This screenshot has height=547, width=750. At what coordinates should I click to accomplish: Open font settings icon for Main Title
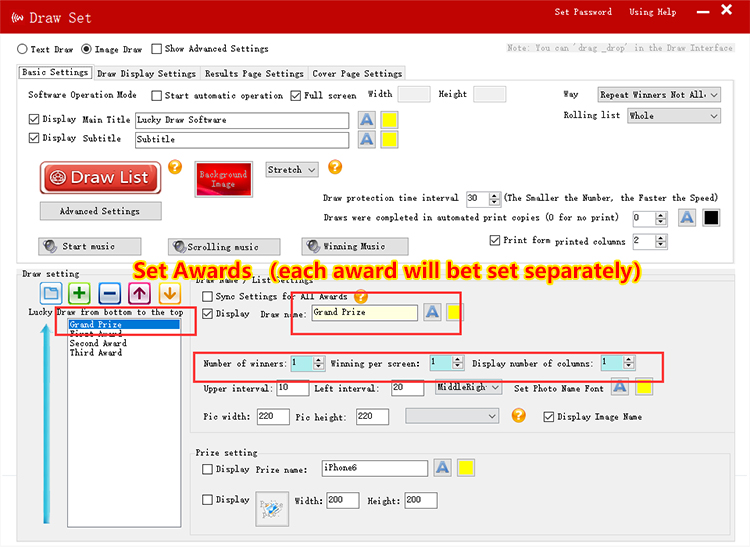click(x=367, y=119)
